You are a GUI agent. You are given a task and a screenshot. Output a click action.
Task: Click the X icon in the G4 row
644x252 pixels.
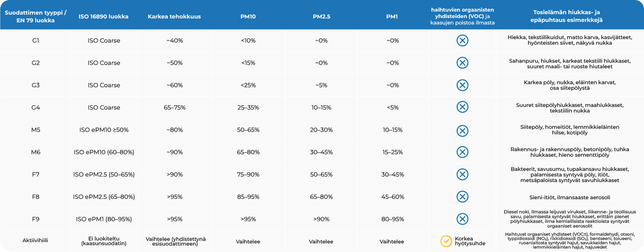[x=462, y=107]
